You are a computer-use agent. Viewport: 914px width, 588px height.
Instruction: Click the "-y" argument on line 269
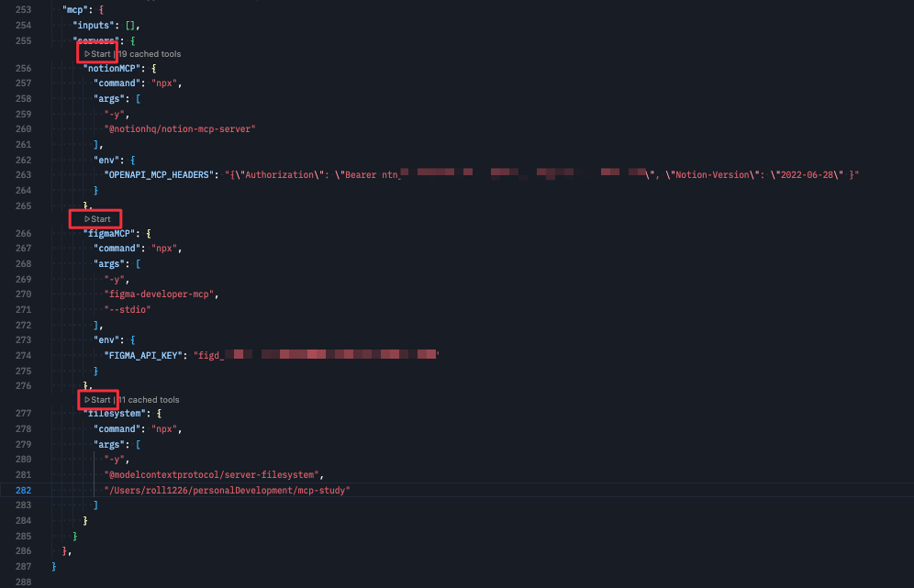coord(114,279)
